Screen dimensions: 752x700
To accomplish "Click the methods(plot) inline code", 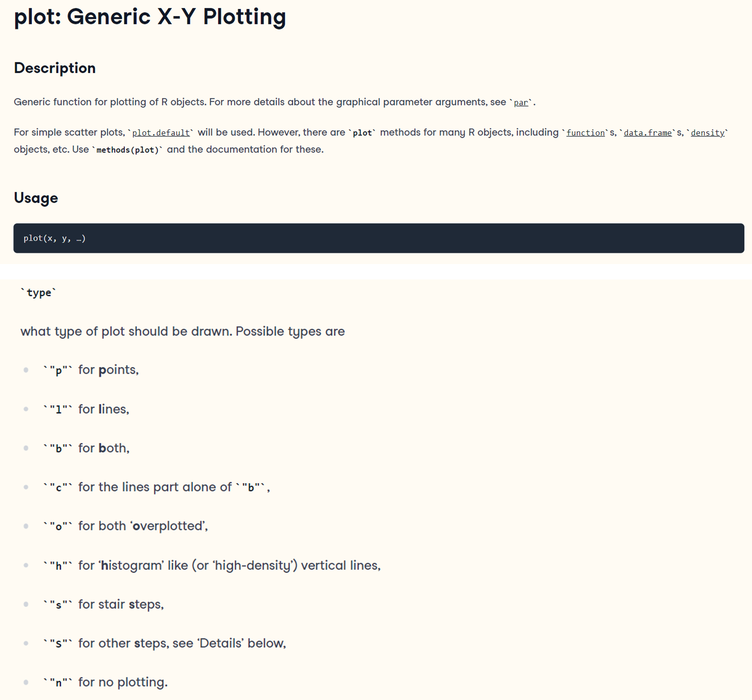I will 127,150.
